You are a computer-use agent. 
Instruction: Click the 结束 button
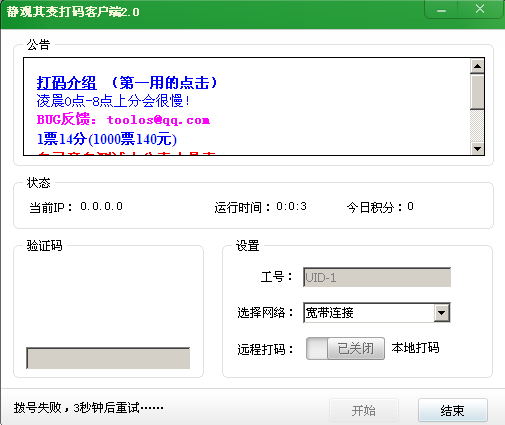tap(453, 410)
